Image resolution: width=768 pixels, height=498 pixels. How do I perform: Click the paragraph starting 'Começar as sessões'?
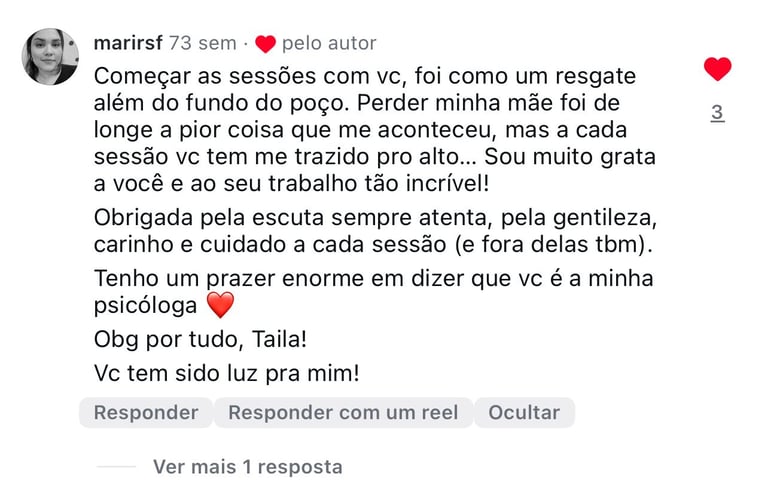click(x=375, y=130)
